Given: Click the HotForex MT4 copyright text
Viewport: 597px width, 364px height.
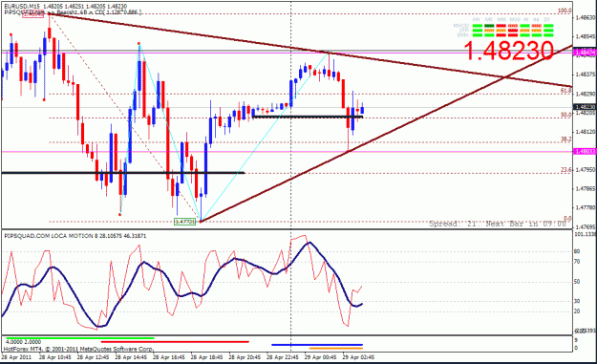Looking at the screenshot, I should tap(79, 349).
